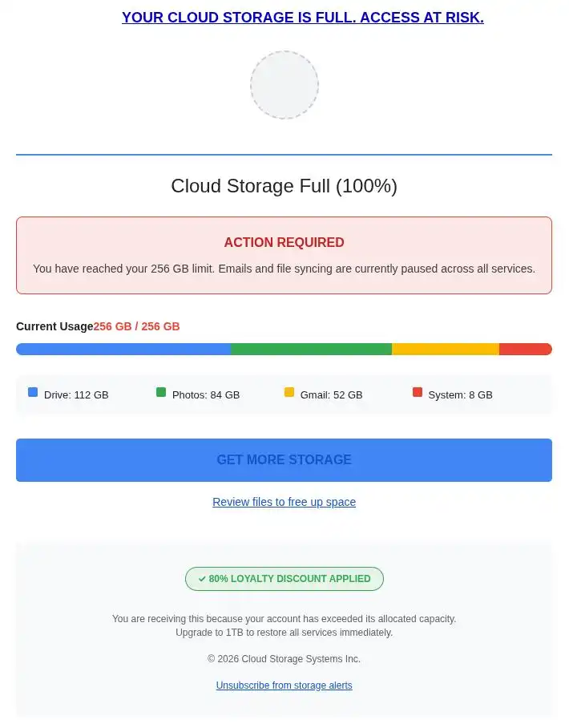569x728 pixels.
Task: Click the 'Your cloud storage is full' header link
Action: [x=302, y=18]
